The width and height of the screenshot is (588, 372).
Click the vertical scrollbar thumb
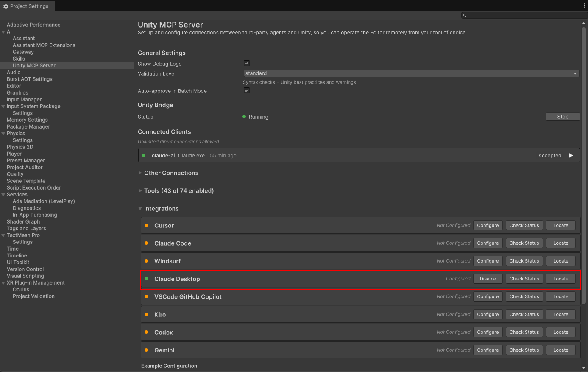coord(584,165)
